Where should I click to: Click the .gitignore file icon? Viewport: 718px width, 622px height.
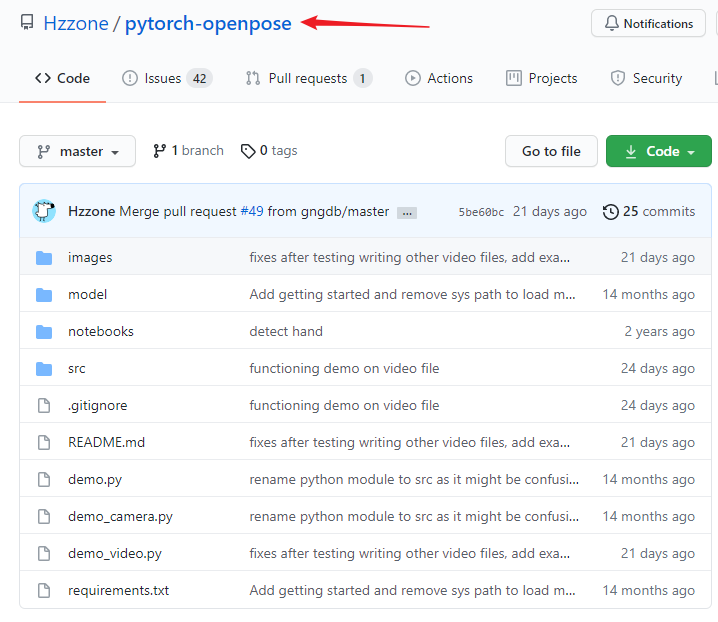pos(44,405)
